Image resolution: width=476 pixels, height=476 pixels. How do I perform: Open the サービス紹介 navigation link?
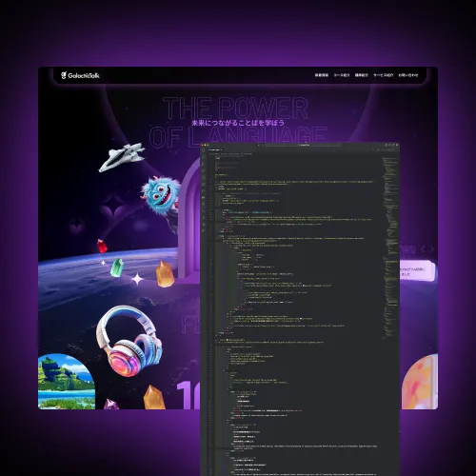click(383, 75)
